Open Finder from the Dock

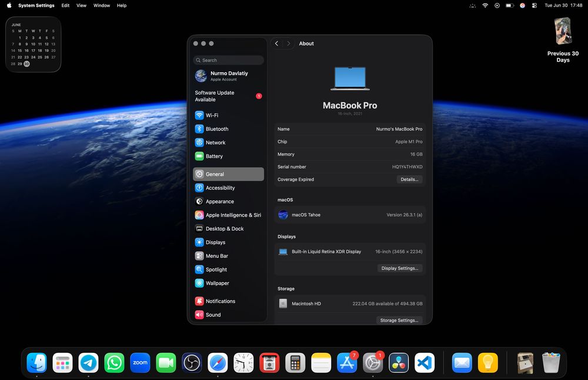point(36,363)
